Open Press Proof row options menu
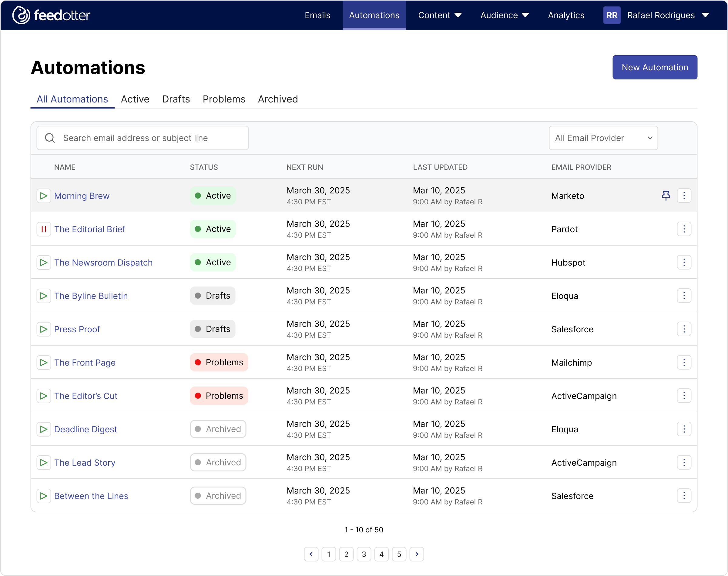728x576 pixels. point(684,329)
